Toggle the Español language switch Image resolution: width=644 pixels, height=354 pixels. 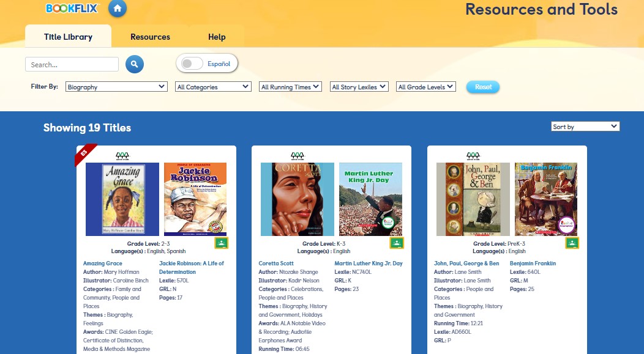click(192, 64)
